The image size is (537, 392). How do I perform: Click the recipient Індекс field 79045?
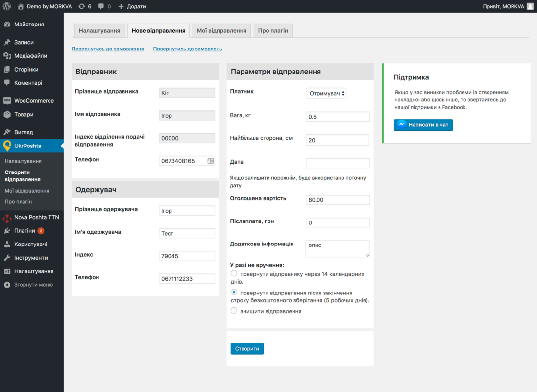coord(187,256)
